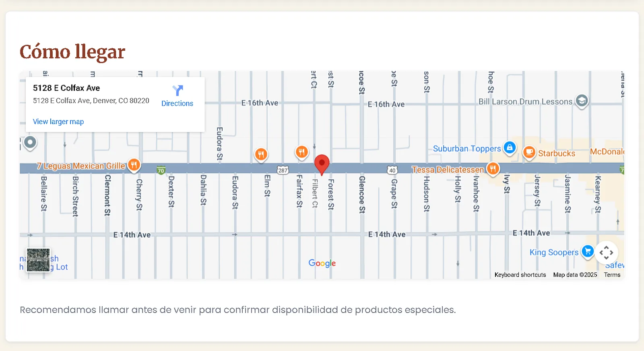Click the gray location marker below View larger map
Viewport: 644px width, 351px height.
click(30, 143)
